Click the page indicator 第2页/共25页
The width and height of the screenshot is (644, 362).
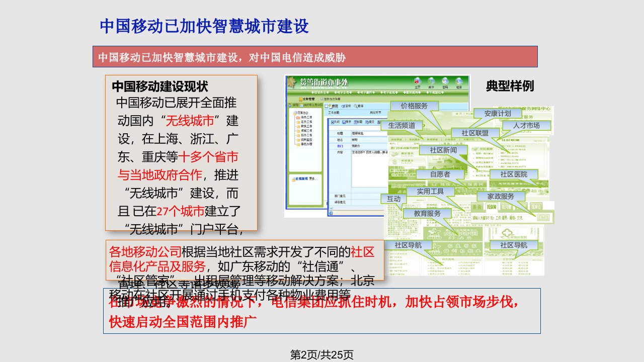click(322, 355)
